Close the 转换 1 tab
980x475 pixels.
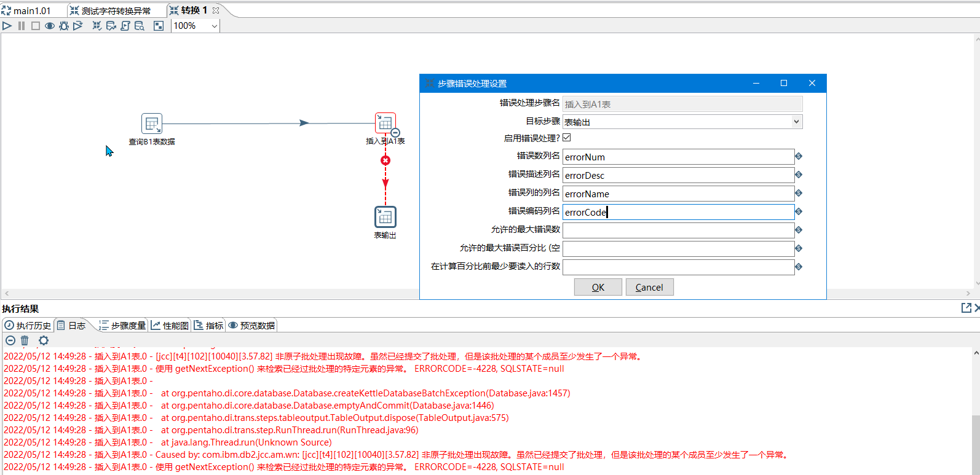[216, 10]
